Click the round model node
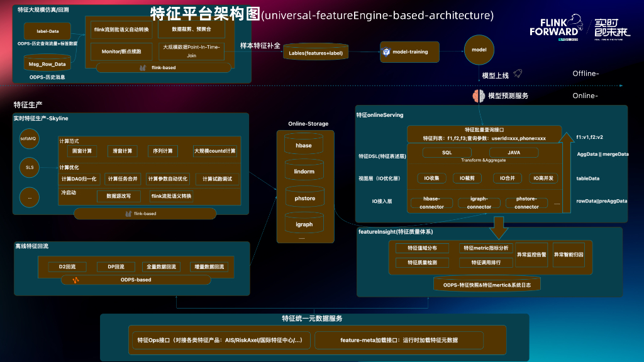644x362 pixels. coord(479,50)
